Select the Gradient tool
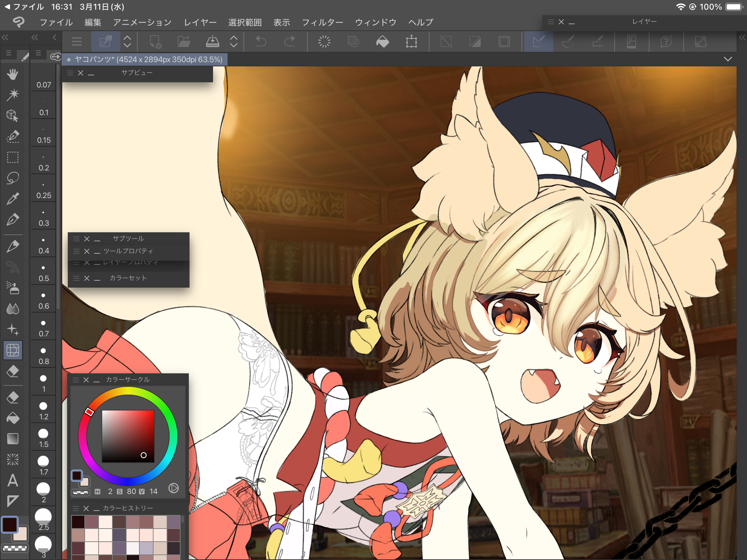Screen dimensions: 747x560 (13, 439)
